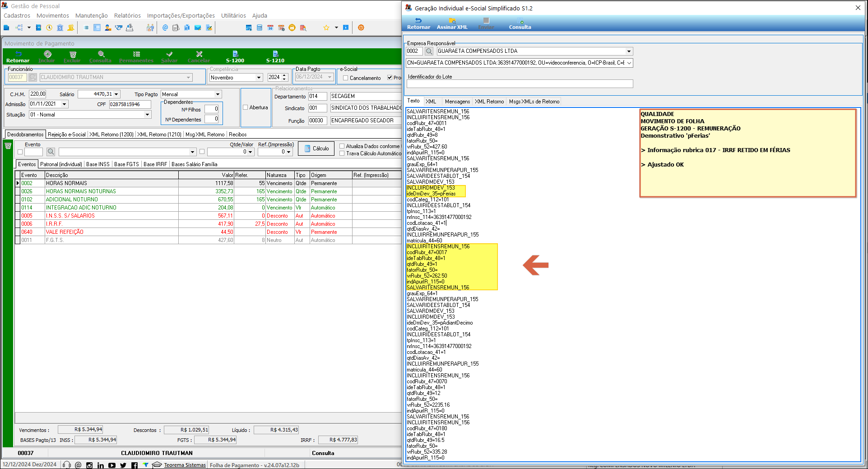The width and height of the screenshot is (868, 469).
Task: Toggle Atualiza Dados conforme checkbox
Action: 342,146
